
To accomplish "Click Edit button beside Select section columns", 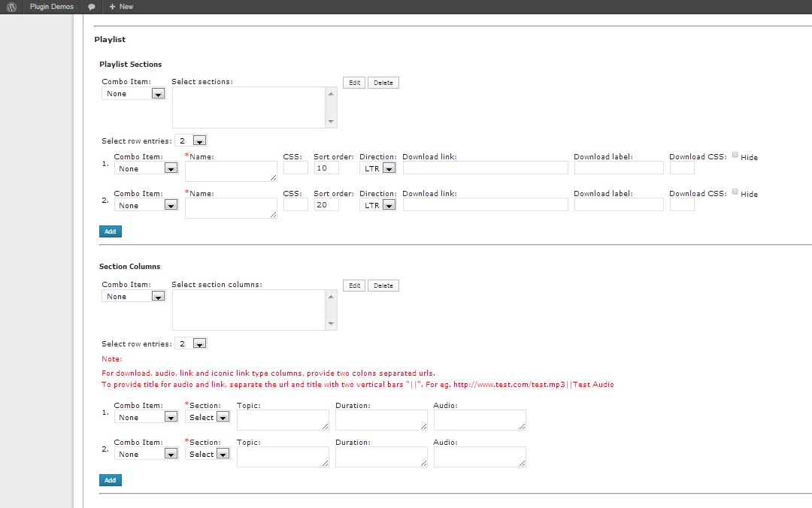I will 354,286.
